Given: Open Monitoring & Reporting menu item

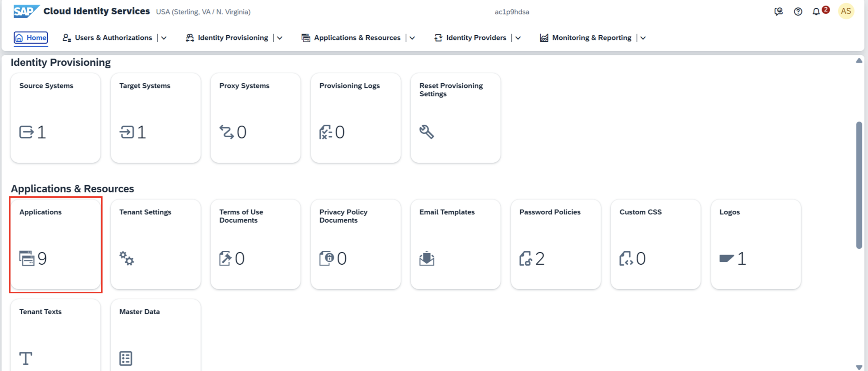Looking at the screenshot, I should point(591,38).
